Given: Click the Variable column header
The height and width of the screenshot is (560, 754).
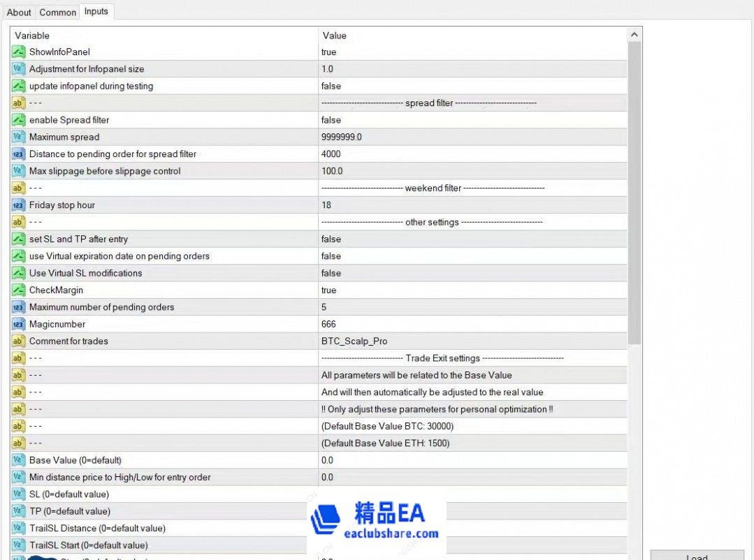Looking at the screenshot, I should [164, 35].
